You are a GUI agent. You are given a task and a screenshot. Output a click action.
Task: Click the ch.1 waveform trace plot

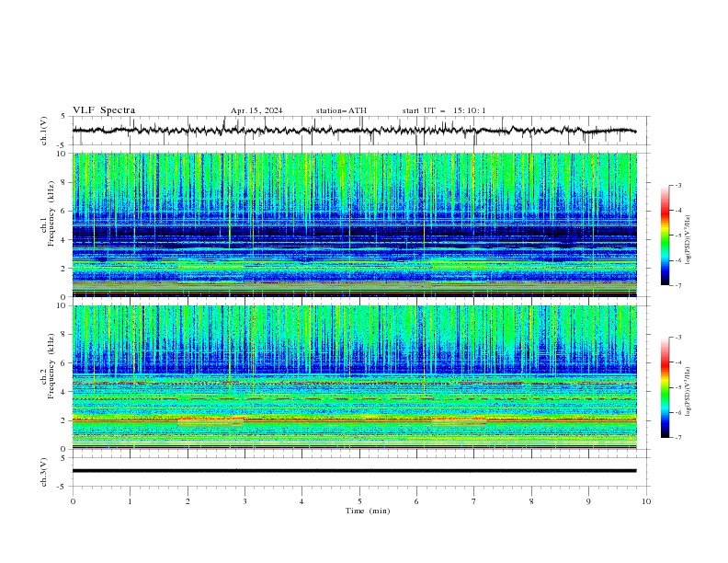pyautogui.click(x=355, y=131)
